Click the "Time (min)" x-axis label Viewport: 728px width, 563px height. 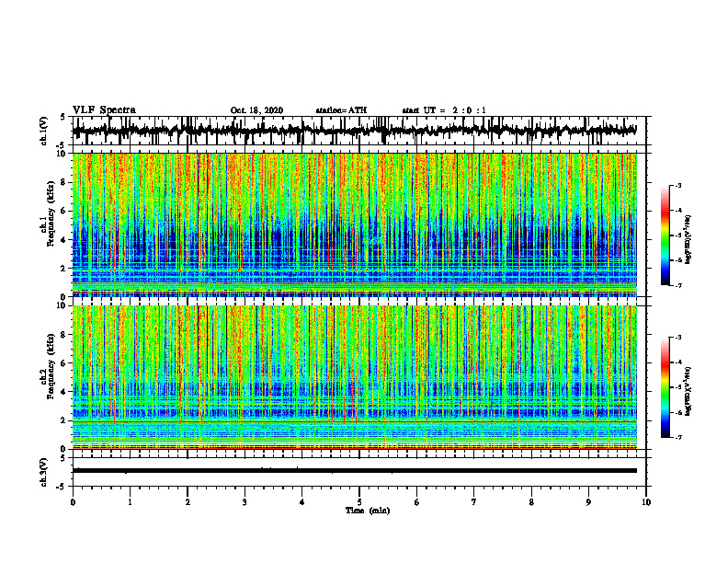[368, 511]
